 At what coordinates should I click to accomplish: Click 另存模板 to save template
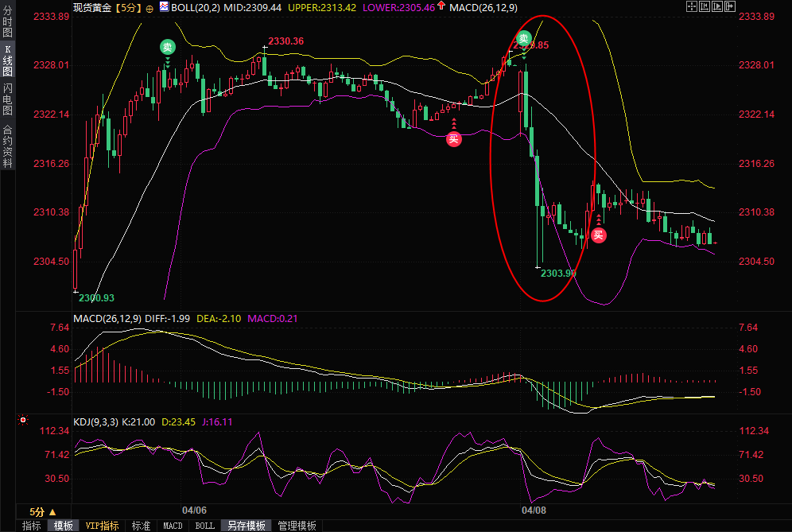click(x=246, y=526)
